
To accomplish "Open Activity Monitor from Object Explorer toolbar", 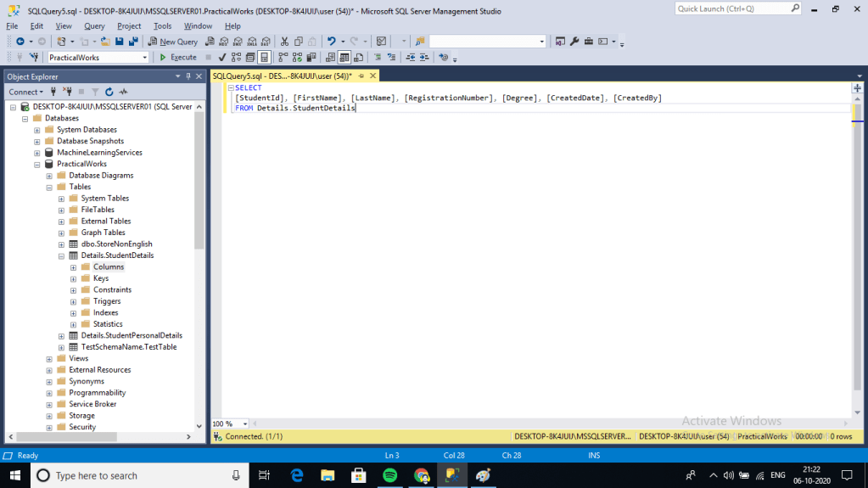I will (123, 92).
